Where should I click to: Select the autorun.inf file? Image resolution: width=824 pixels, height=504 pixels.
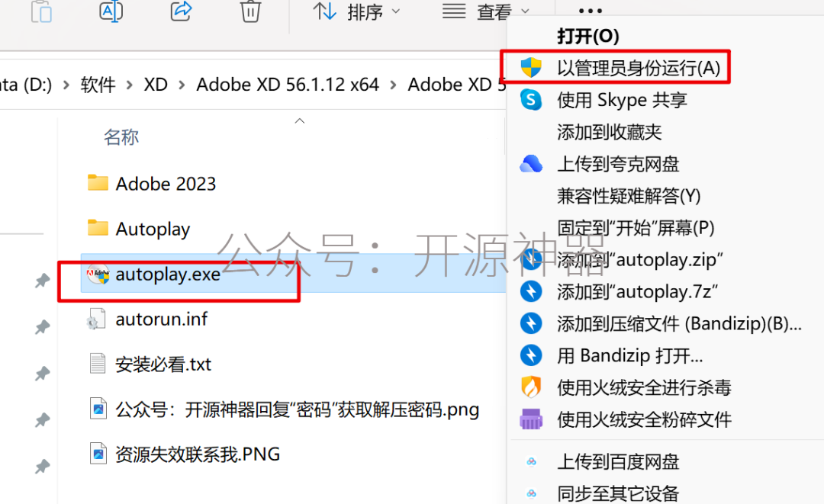(x=161, y=319)
